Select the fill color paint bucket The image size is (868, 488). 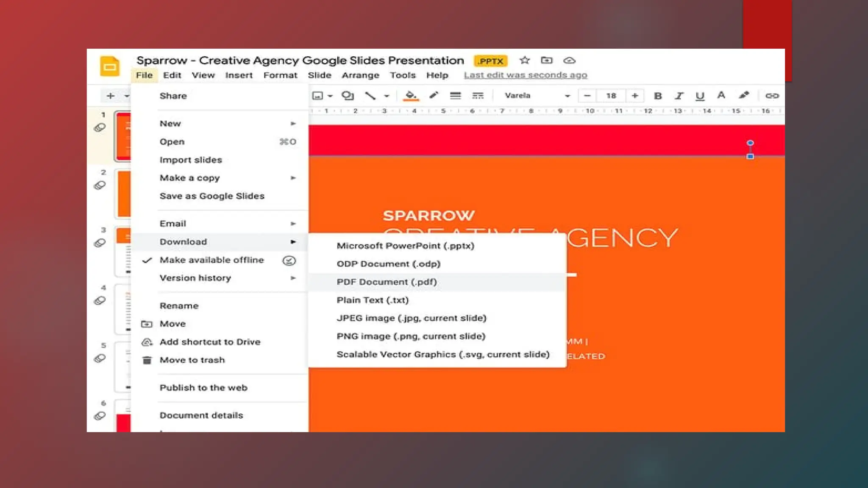click(x=410, y=96)
